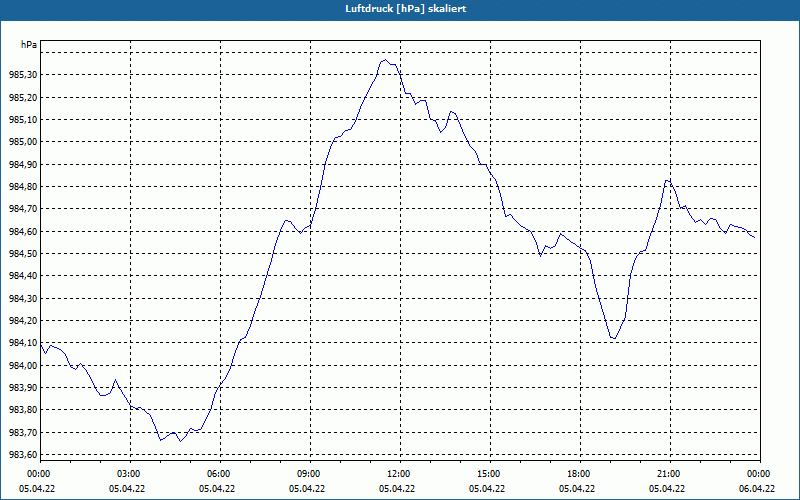
Task: Click the 03:00 time label
Action: [x=130, y=474]
